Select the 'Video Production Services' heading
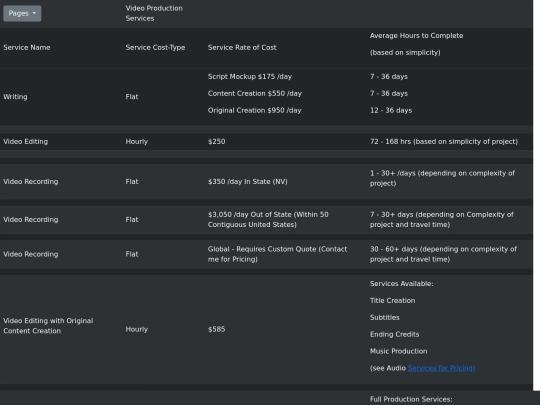This screenshot has width=540, height=405. [154, 13]
